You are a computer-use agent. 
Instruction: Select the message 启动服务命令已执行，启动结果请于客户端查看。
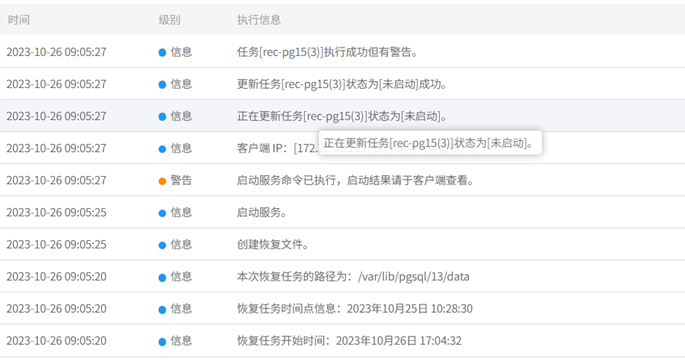click(356, 180)
